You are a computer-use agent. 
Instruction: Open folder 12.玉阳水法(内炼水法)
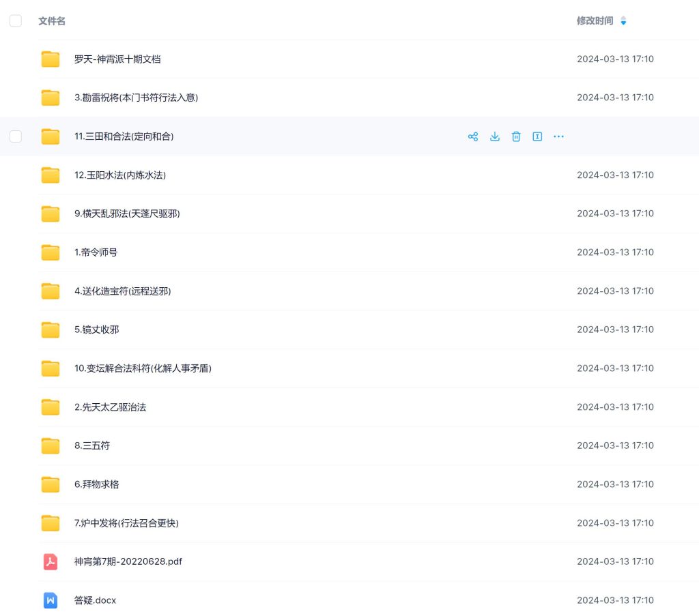pyautogui.click(x=120, y=175)
